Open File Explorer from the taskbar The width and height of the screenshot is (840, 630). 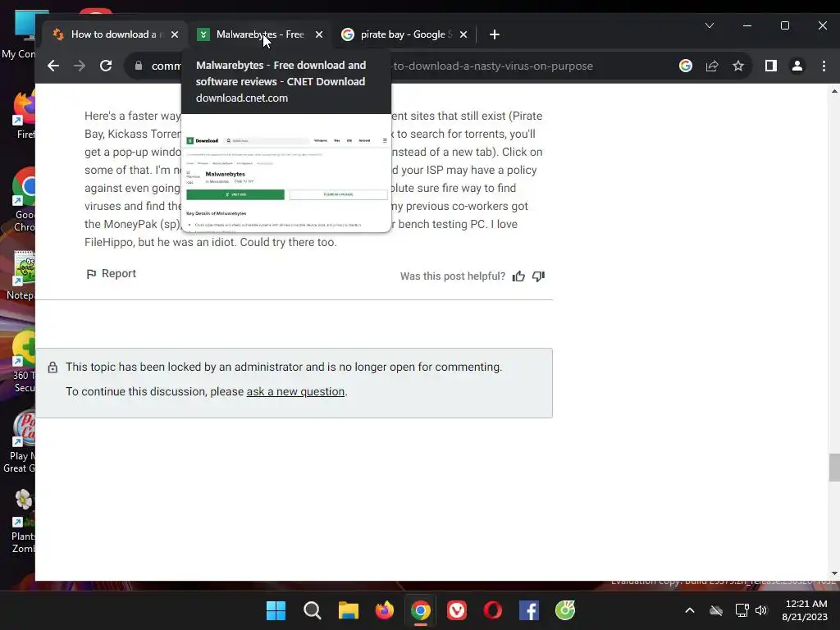point(348,610)
